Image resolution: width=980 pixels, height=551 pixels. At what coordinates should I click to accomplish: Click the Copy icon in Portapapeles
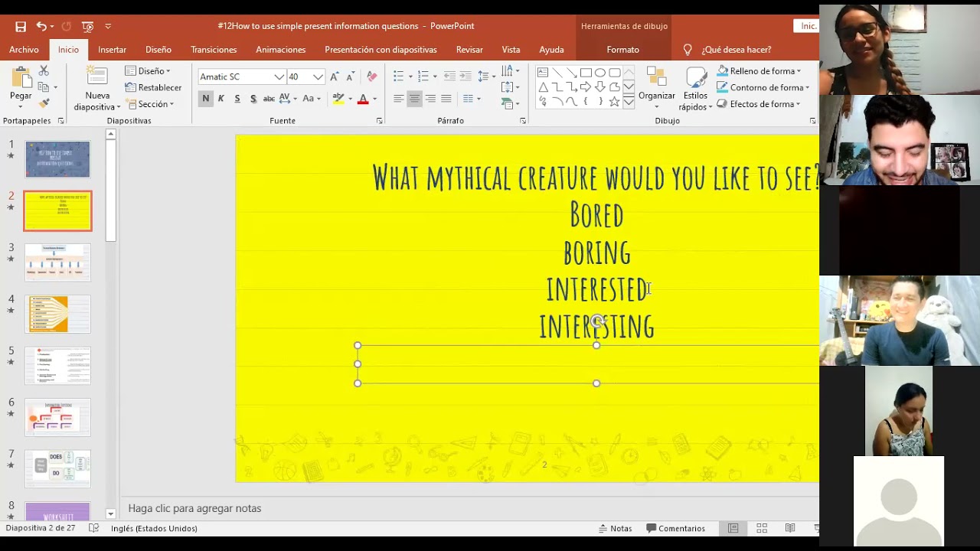coord(44,87)
